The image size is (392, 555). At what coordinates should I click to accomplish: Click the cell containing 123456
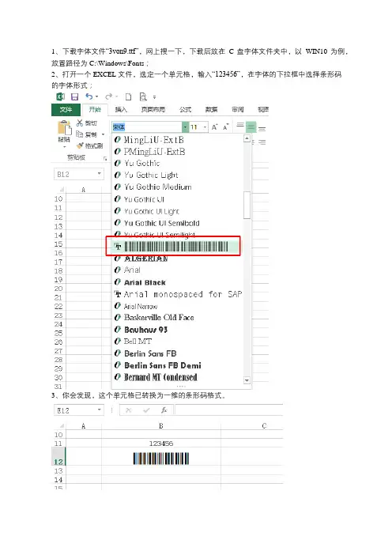click(161, 444)
